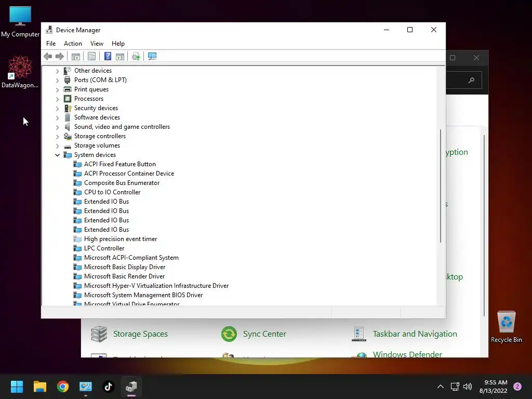Click Show/Hide Console Tree toolbar icon
The width and height of the screenshot is (532, 399).
click(x=76, y=56)
